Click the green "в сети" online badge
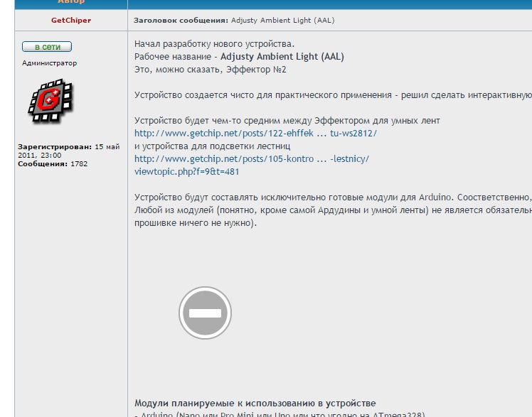Image resolution: width=532 pixels, height=417 pixels. [x=47, y=47]
